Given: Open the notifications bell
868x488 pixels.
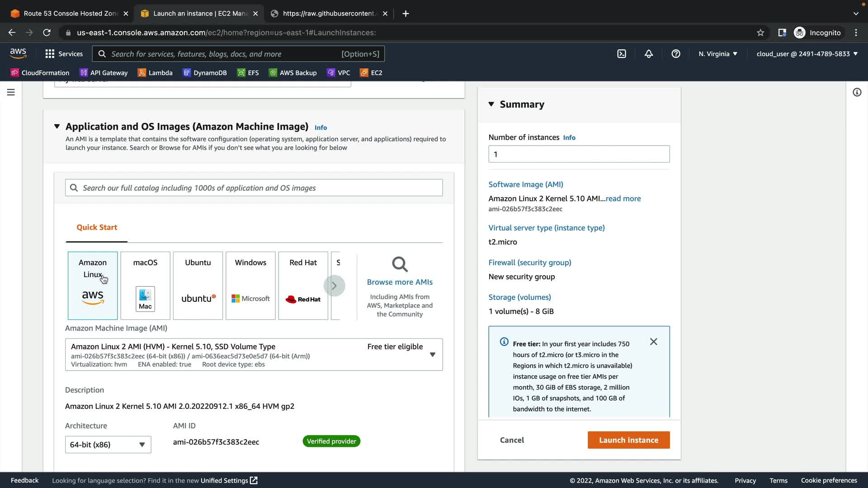Looking at the screenshot, I should click(x=649, y=54).
